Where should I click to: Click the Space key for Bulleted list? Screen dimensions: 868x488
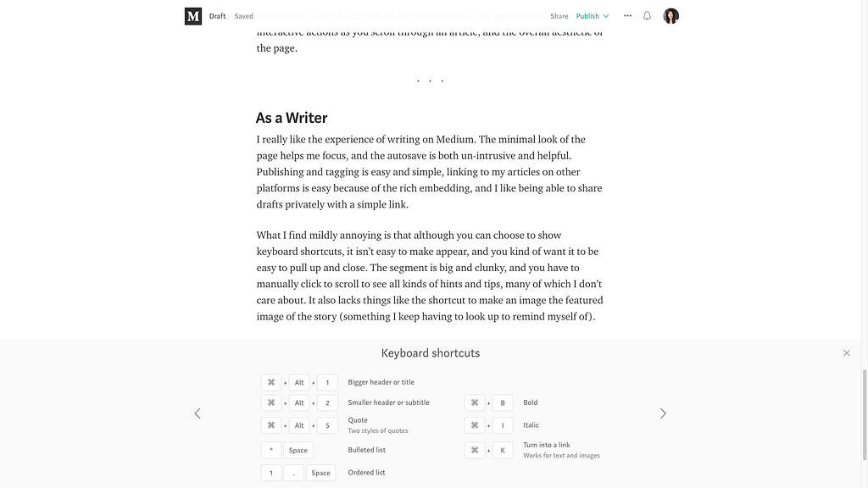pos(298,451)
